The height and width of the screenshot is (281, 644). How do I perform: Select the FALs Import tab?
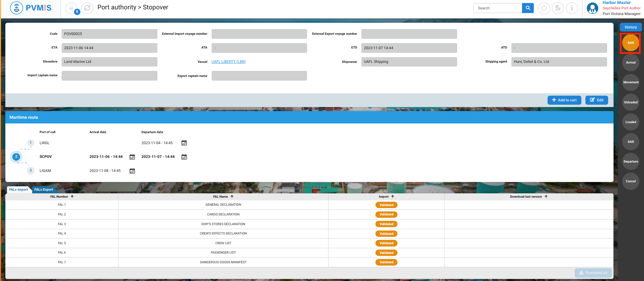tap(18, 190)
